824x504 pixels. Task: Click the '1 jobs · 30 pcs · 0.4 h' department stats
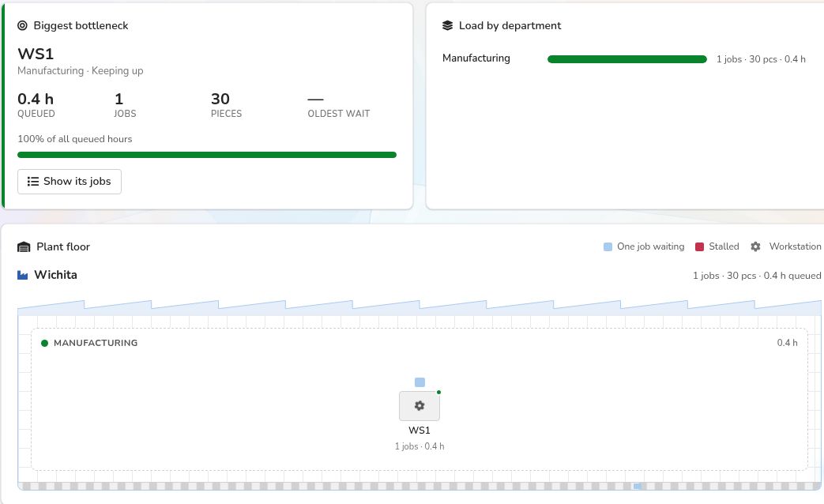tap(761, 59)
